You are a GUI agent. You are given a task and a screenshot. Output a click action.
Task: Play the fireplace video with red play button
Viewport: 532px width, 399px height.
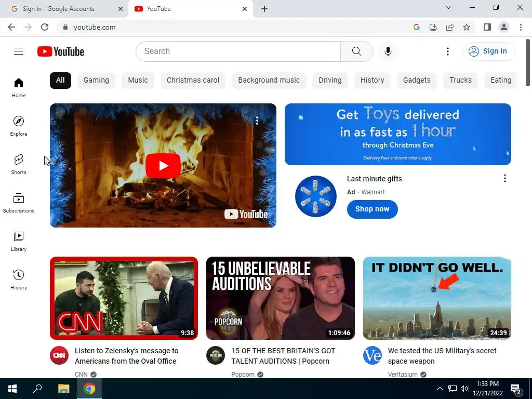click(163, 166)
